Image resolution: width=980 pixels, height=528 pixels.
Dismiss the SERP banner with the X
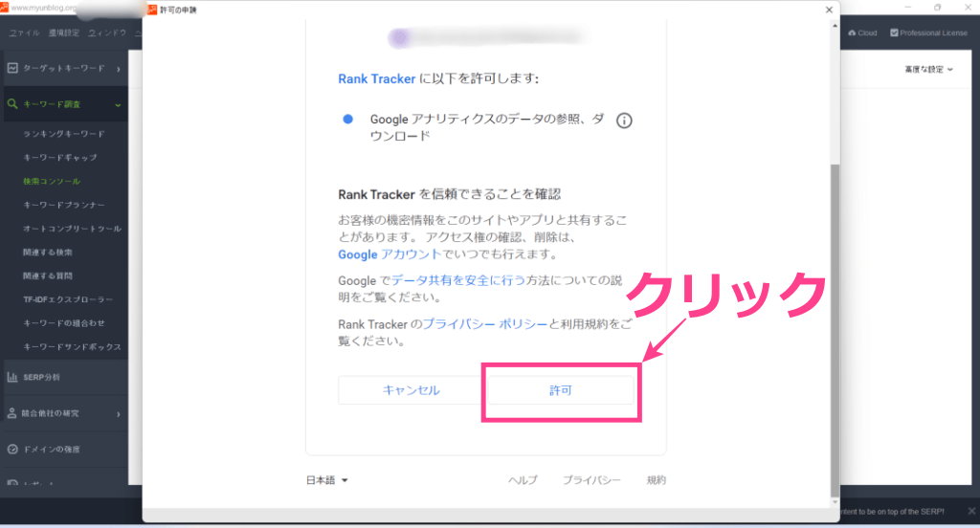(x=971, y=511)
